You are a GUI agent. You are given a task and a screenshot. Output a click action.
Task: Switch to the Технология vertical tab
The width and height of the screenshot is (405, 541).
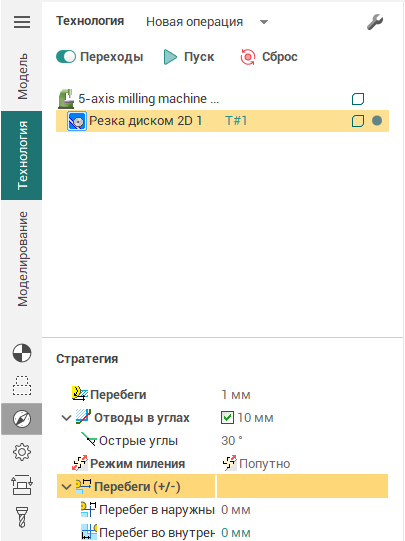point(22,155)
